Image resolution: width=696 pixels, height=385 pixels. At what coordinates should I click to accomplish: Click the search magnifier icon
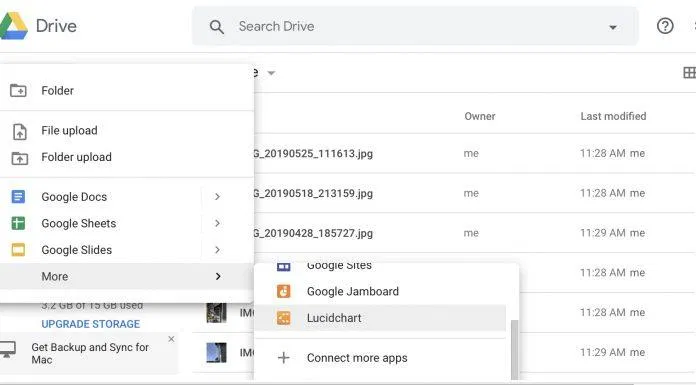tap(217, 27)
